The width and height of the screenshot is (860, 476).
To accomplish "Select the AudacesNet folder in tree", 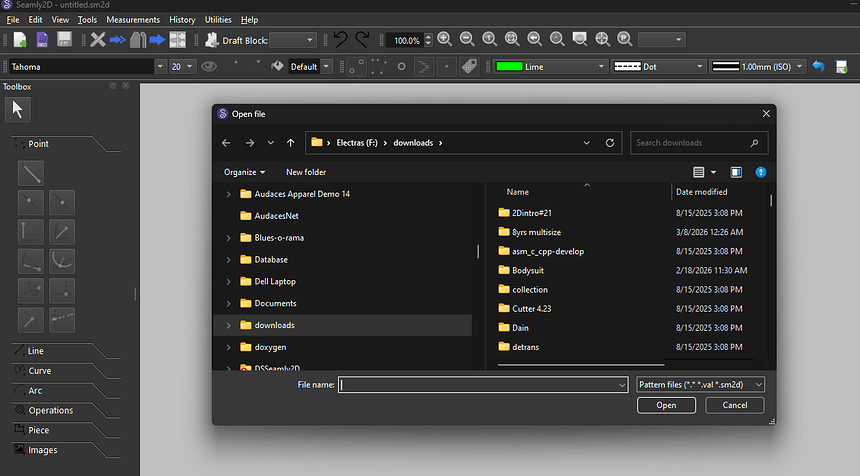I will [276, 216].
